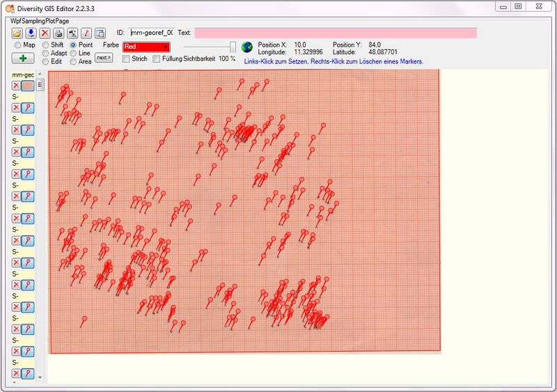Click the telescope icon in the toolbar
The height and width of the screenshot is (392, 557).
coord(72,33)
